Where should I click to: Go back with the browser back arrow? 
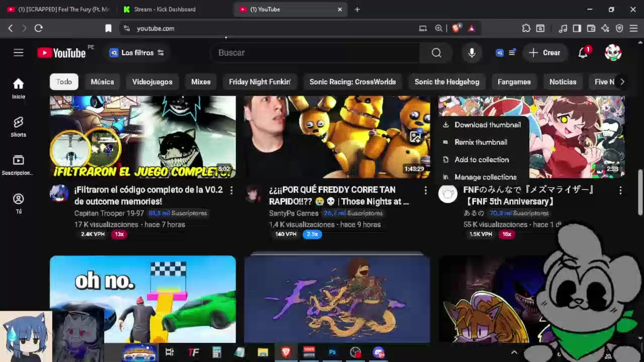pos(11,28)
